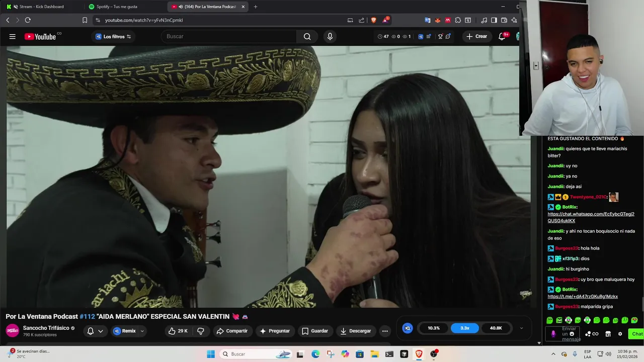
Task: Switch to Stream - Kick Dashboard tab
Action: (43, 7)
